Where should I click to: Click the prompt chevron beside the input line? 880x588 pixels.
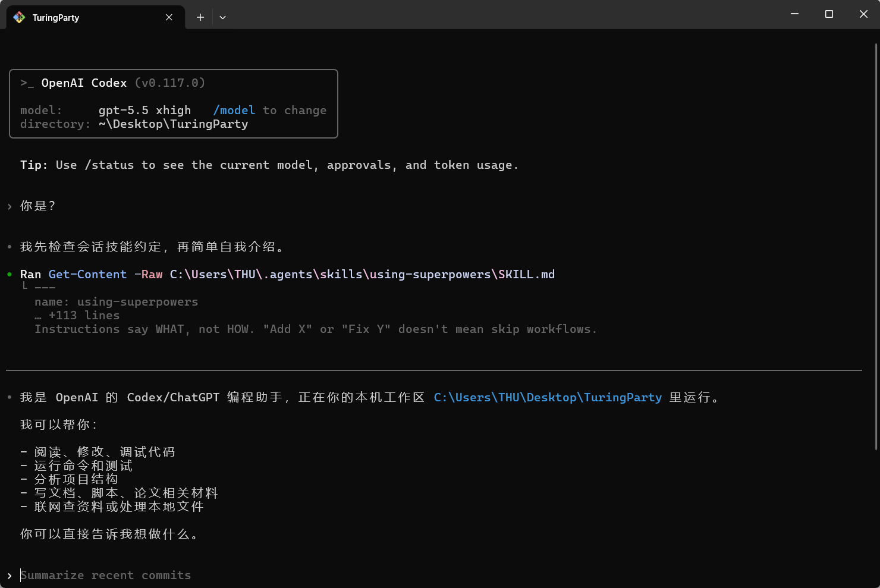[x=10, y=576]
